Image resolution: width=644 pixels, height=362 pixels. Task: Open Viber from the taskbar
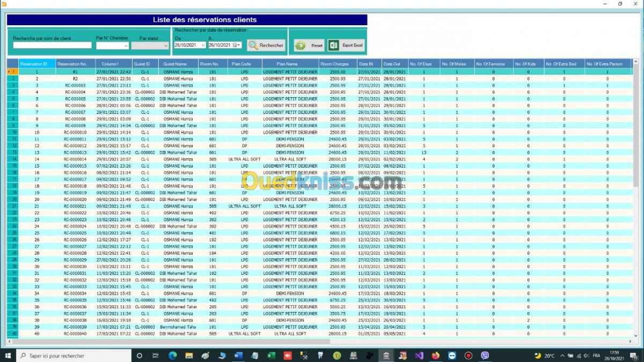point(485,356)
